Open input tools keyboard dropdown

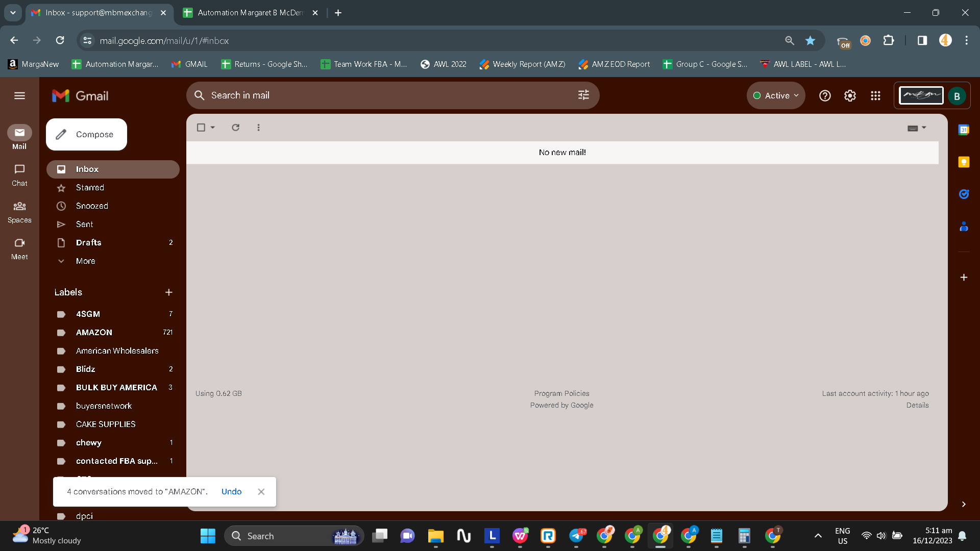click(917, 128)
